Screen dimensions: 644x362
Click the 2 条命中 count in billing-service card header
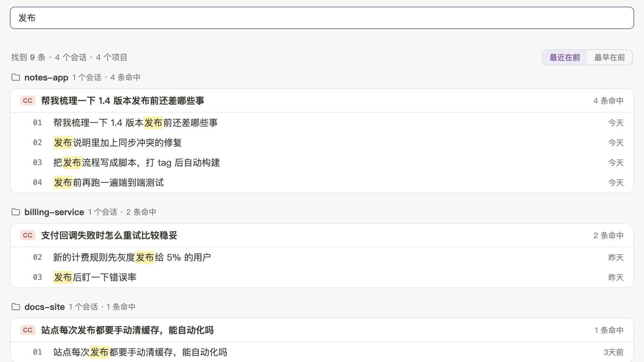pyautogui.click(x=608, y=235)
